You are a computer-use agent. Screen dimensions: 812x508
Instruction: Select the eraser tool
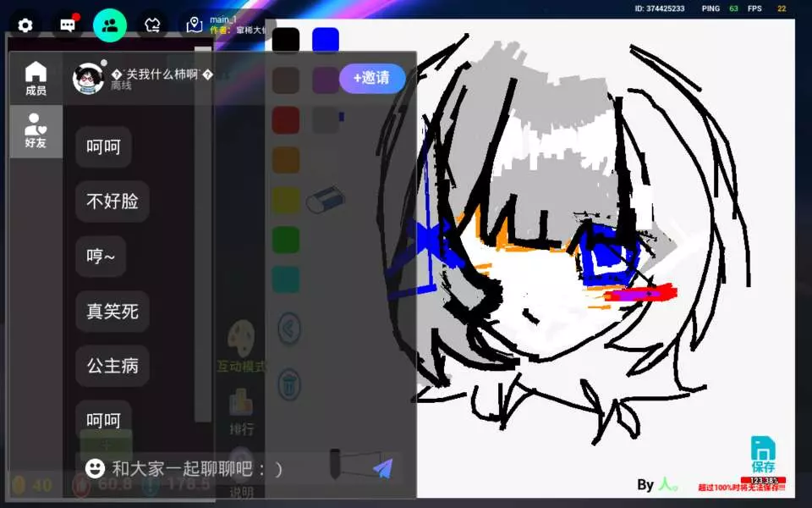(x=325, y=201)
